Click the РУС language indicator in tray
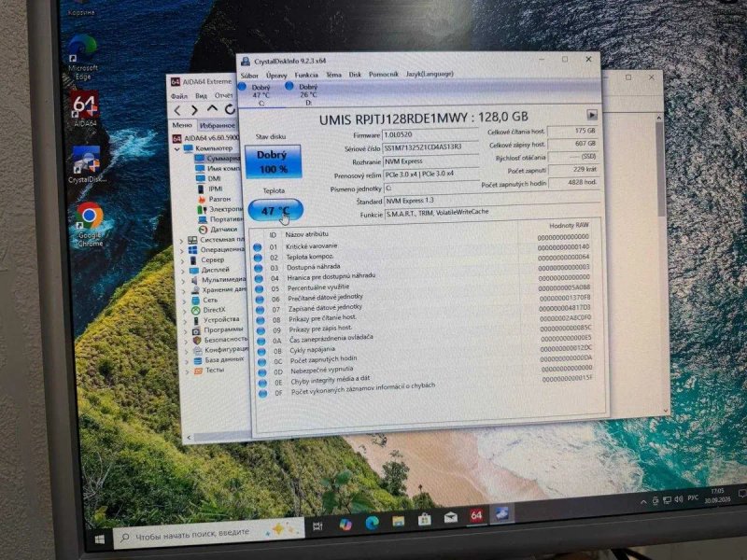The height and width of the screenshot is (560, 747). pyautogui.click(x=693, y=497)
